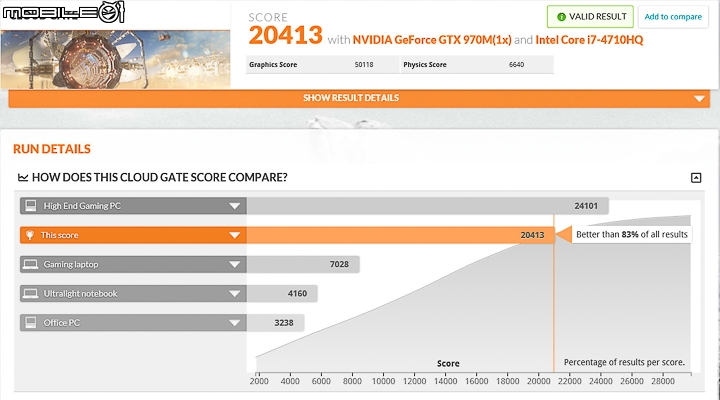Screen dimensions: 720x400
Task: Click the Percentage of results per score caption
Action: click(624, 362)
